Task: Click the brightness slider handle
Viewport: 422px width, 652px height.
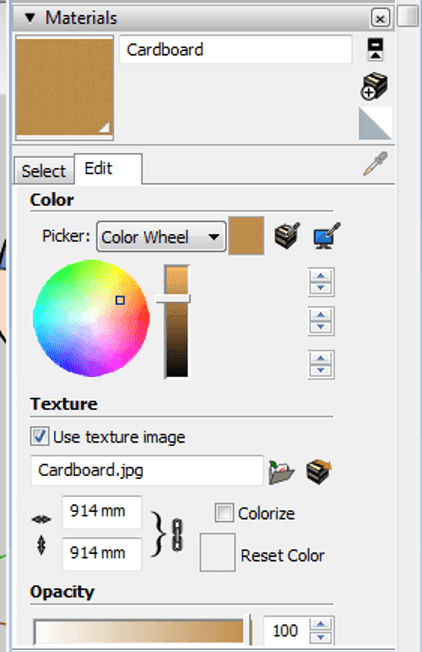Action: (173, 299)
